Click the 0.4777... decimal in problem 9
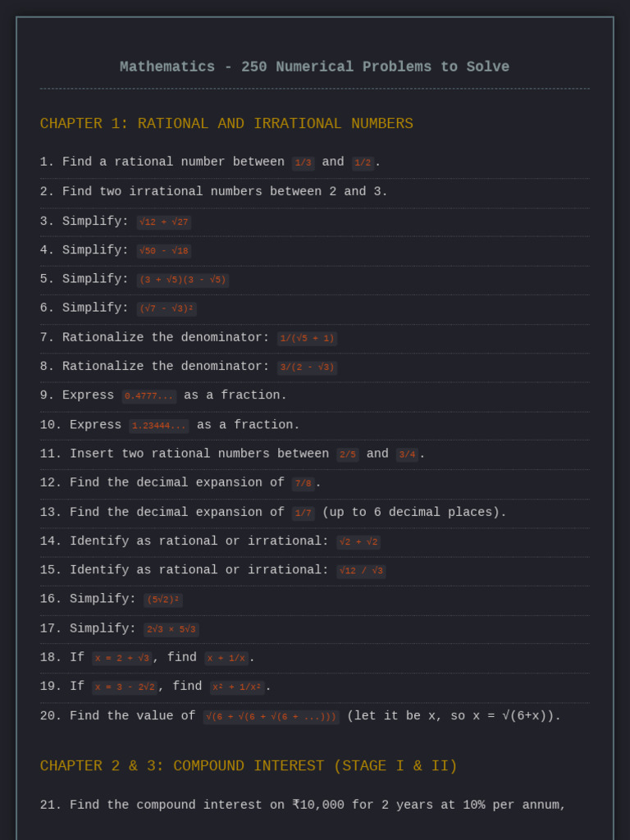This screenshot has height=840, width=630. 149,396
